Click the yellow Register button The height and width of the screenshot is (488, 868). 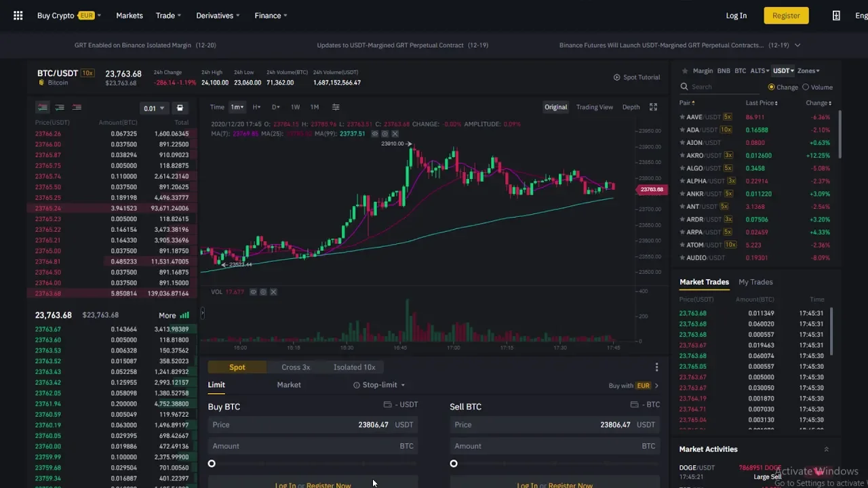click(x=786, y=16)
